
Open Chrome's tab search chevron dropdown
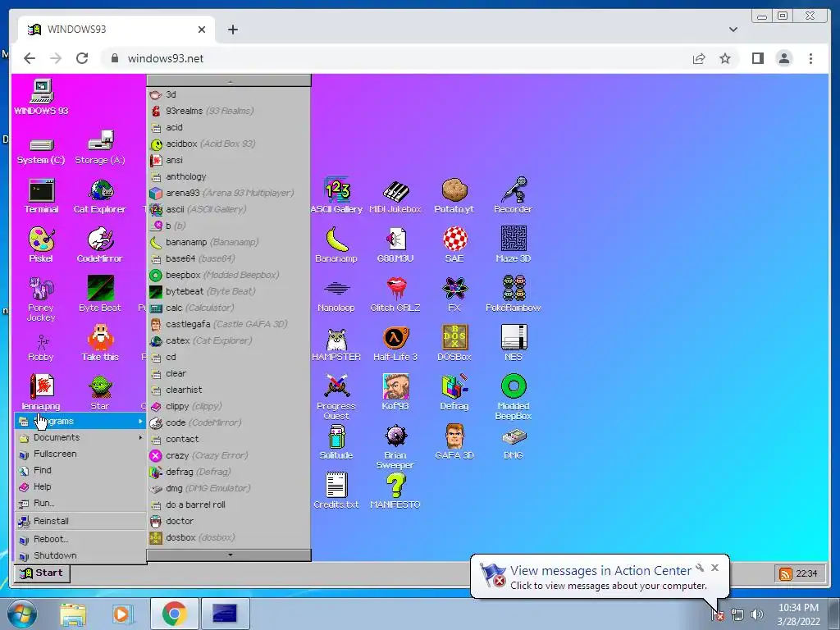pyautogui.click(x=733, y=30)
